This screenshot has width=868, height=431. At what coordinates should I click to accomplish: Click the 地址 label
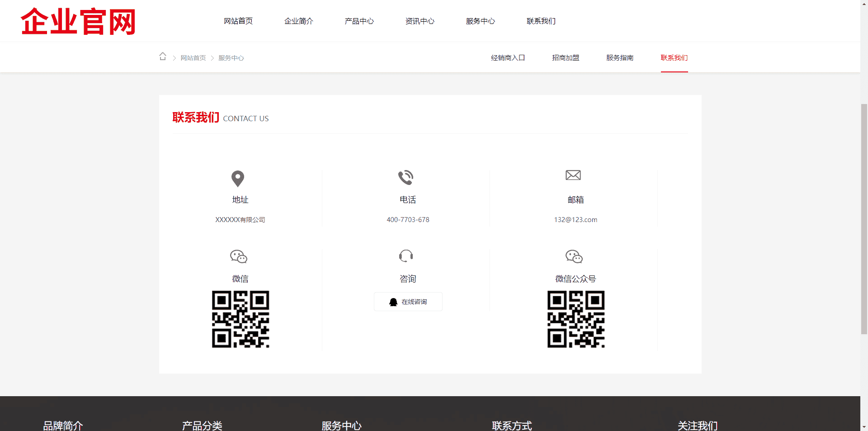coord(240,200)
